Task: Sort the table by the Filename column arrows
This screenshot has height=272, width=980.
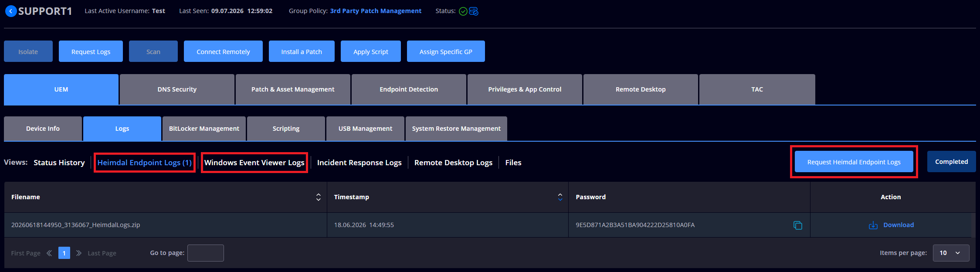Action: point(319,197)
